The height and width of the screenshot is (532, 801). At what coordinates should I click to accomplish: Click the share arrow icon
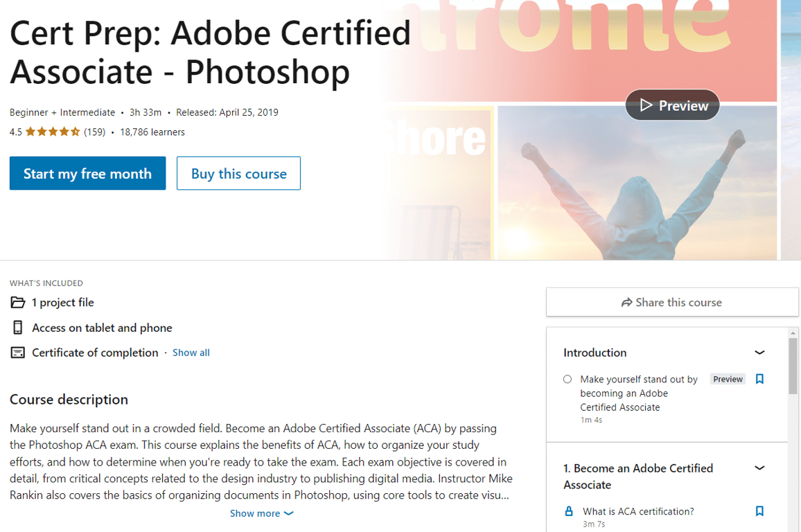[626, 302]
